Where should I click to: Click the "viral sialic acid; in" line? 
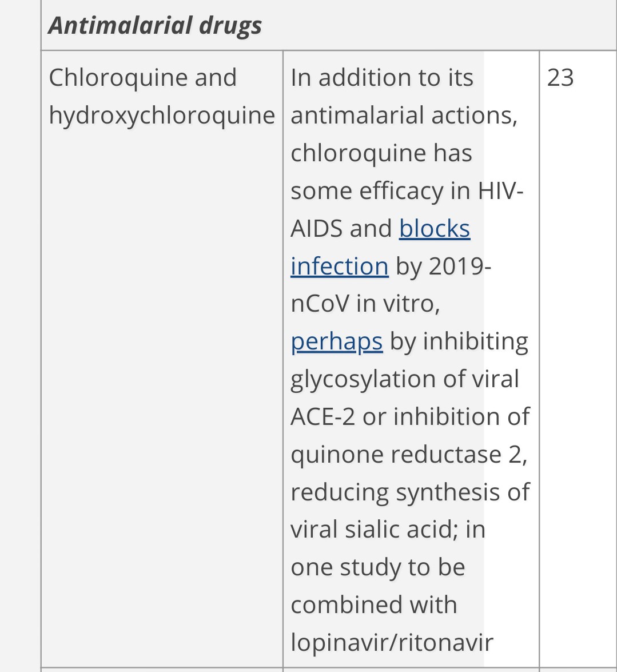pyautogui.click(x=388, y=529)
